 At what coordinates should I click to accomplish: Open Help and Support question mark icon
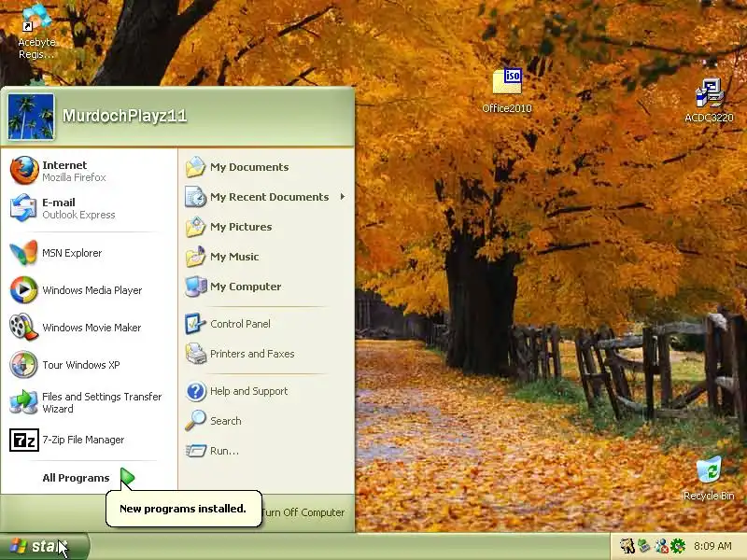[x=196, y=391]
